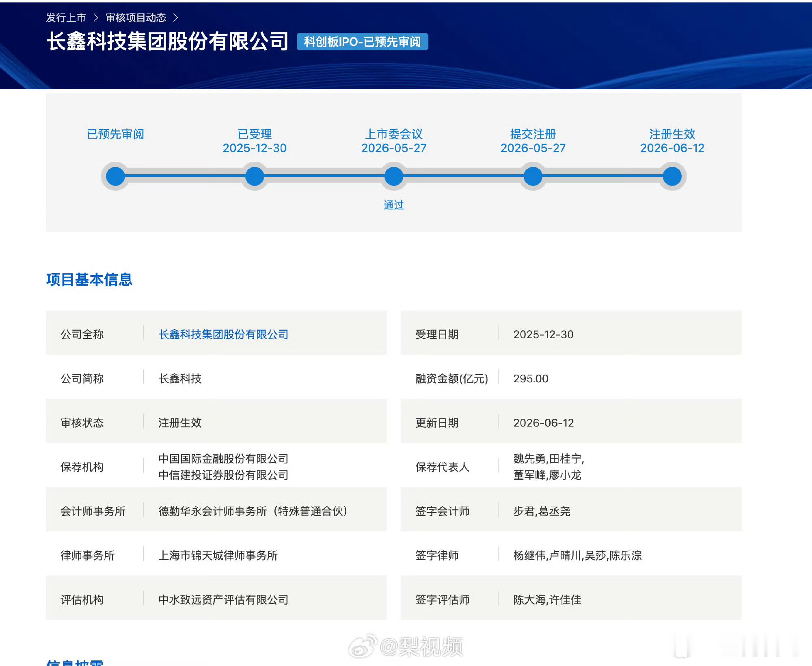
Task: Select the 已受理 timeline node dot
Action: click(255, 177)
